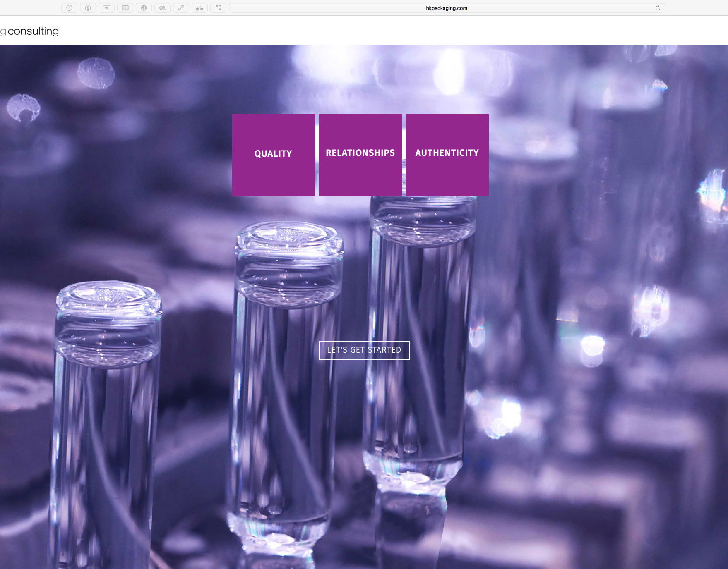
Task: Click the consulting logo text
Action: pyautogui.click(x=33, y=31)
